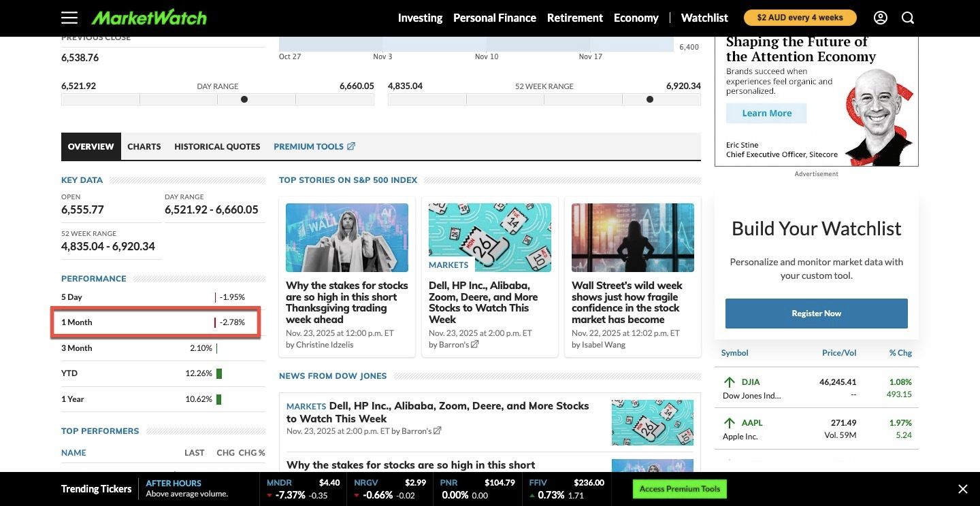The width and height of the screenshot is (980, 506).
Task: Click the % Chg watchlist column header
Action: tap(900, 353)
